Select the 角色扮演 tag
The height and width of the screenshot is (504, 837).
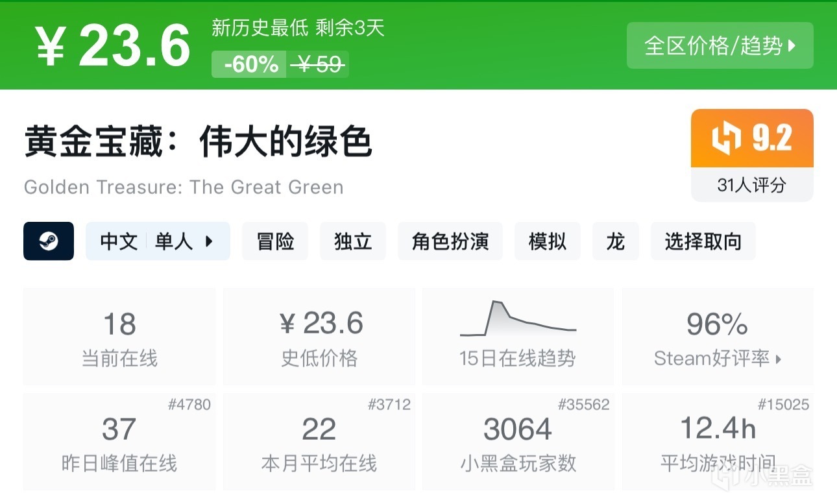[x=450, y=241]
